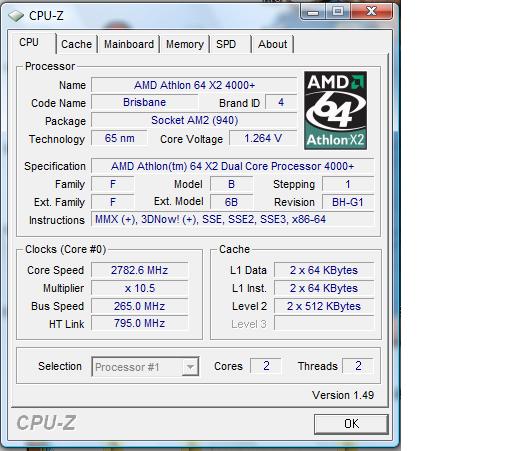Switch to the Cache tab
This screenshot has width=512, height=451.
[76, 44]
